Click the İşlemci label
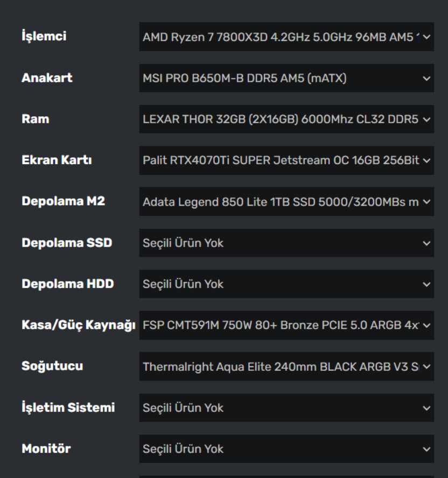 pyautogui.click(x=44, y=37)
